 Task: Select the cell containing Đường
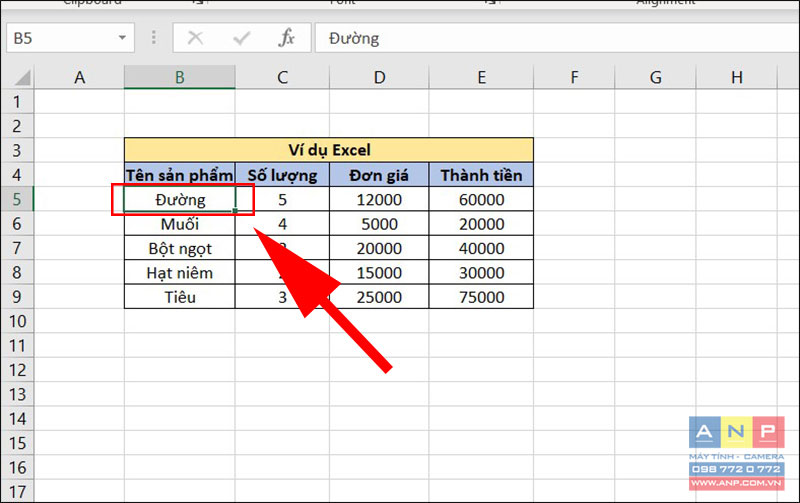coord(180,199)
